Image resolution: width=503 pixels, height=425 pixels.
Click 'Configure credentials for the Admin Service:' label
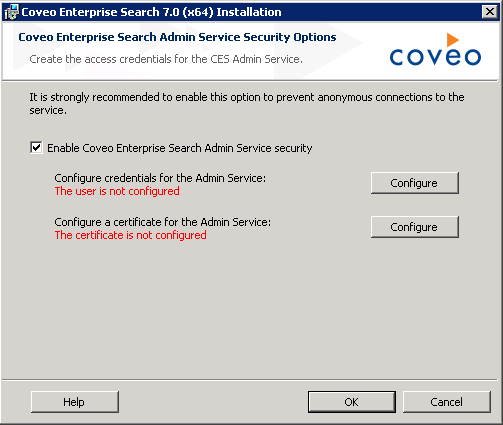click(160, 178)
